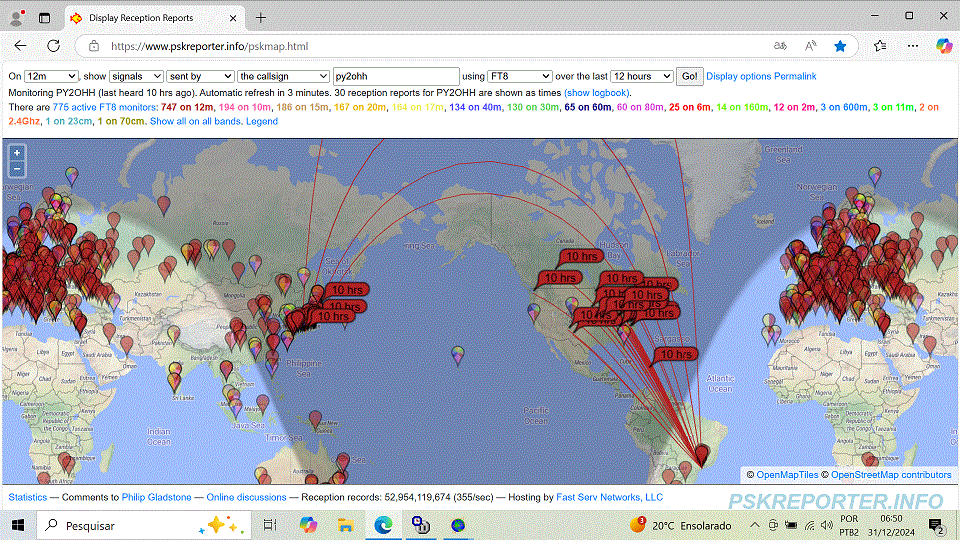The width and height of the screenshot is (960, 540).
Task: Open the read aloud feature
Action: [811, 46]
